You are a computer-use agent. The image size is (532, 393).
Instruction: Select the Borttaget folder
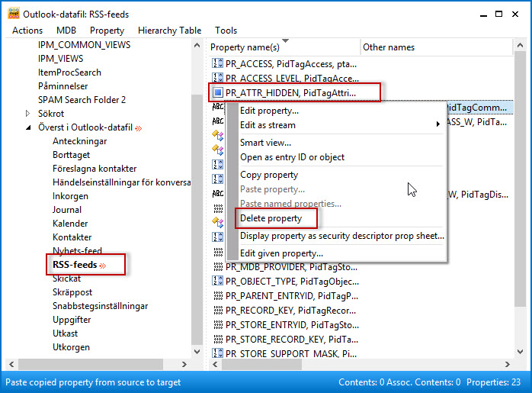tap(71, 155)
